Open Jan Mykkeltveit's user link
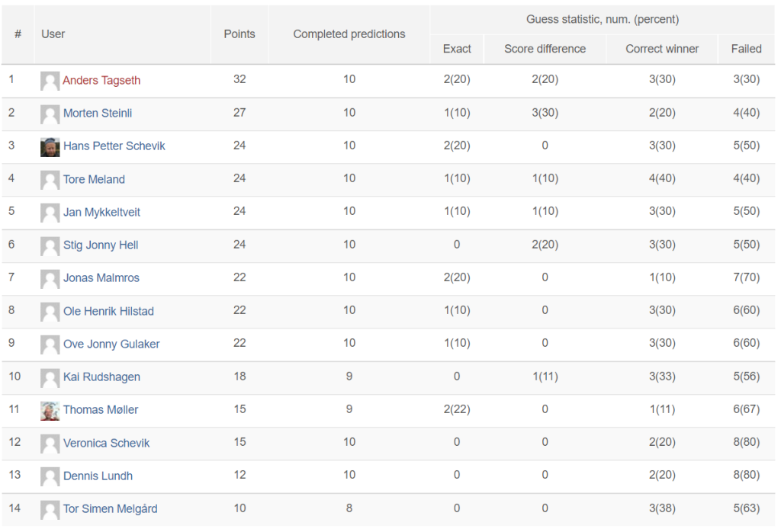 (101, 213)
